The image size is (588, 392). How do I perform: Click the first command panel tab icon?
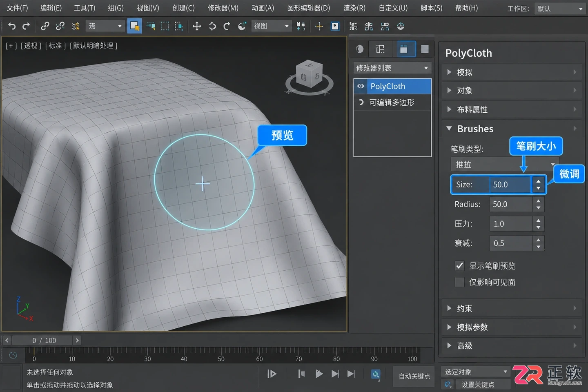click(x=360, y=49)
